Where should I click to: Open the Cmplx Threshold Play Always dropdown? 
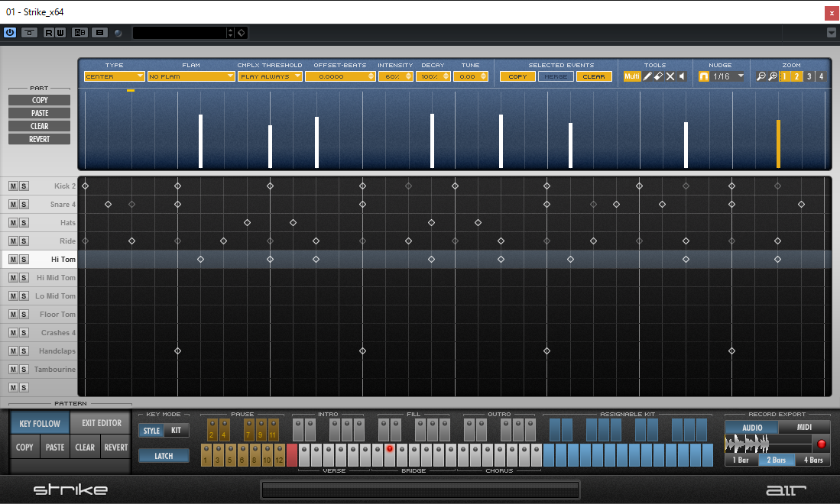[270, 76]
